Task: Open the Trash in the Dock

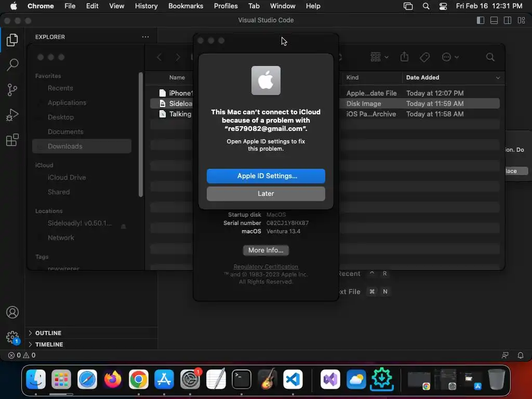Action: 496,379
